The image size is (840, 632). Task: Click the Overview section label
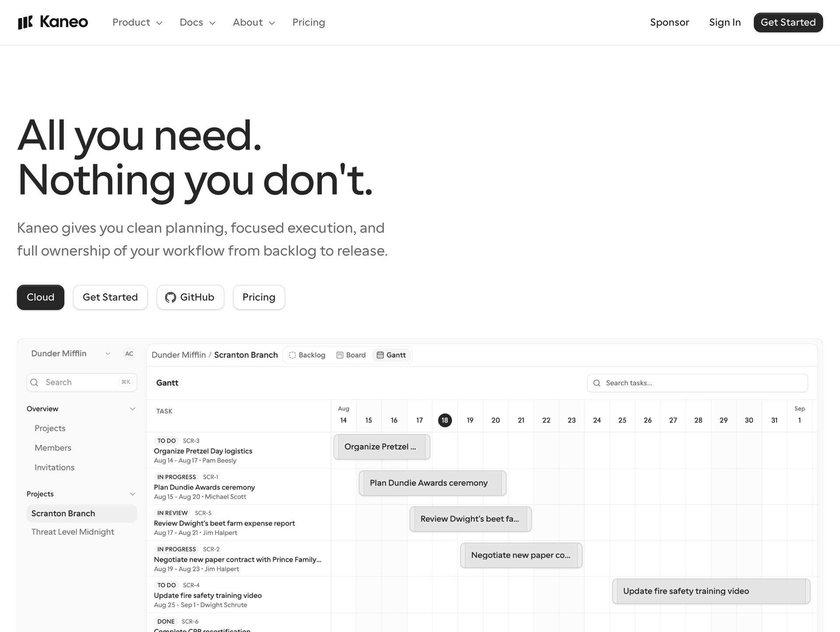(42, 409)
